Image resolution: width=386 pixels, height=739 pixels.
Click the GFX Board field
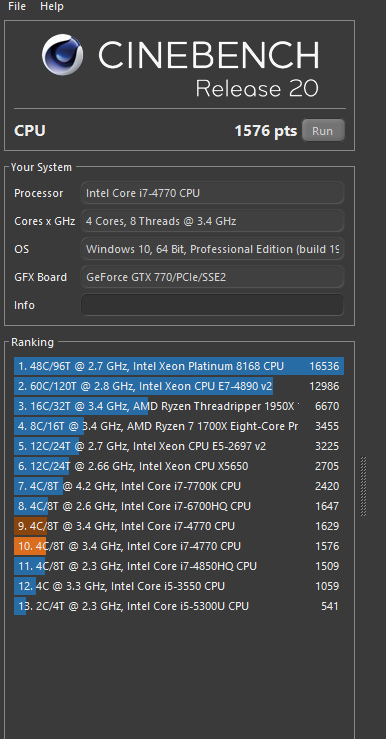coord(213,277)
